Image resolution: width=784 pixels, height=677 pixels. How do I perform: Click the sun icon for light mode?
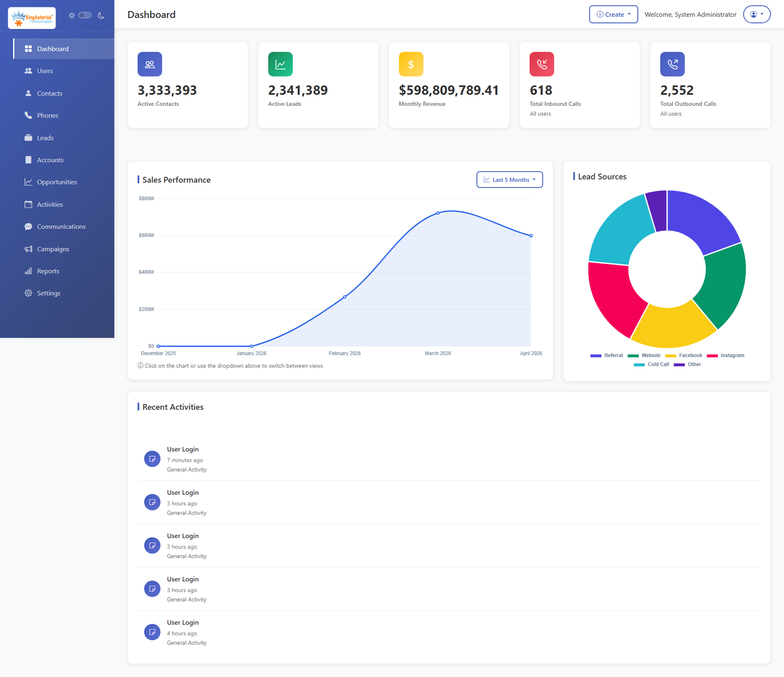point(71,15)
